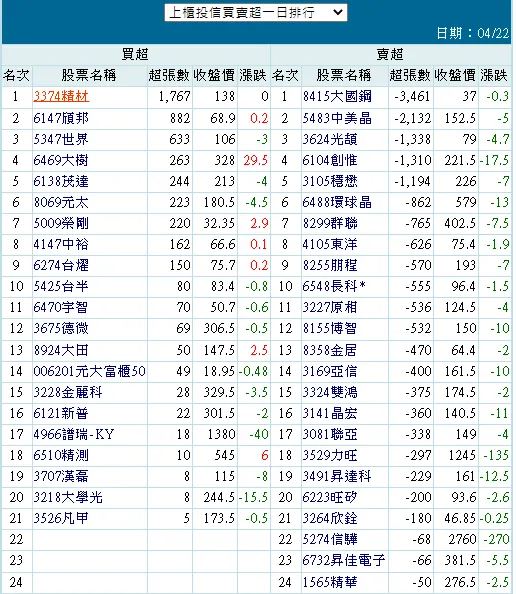
Task: Open the 上櫃投信買賣超一日排行 dropdown
Action: [256, 13]
